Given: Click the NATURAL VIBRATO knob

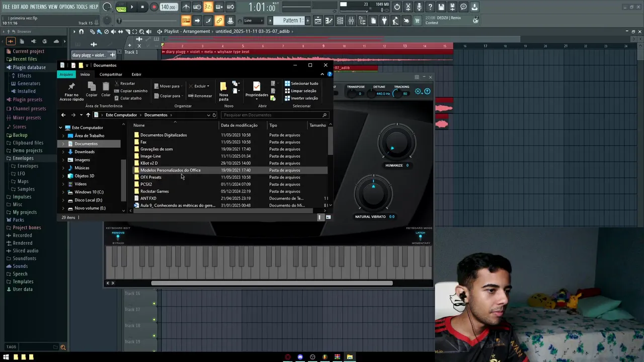Looking at the screenshot, I should tap(373, 194).
